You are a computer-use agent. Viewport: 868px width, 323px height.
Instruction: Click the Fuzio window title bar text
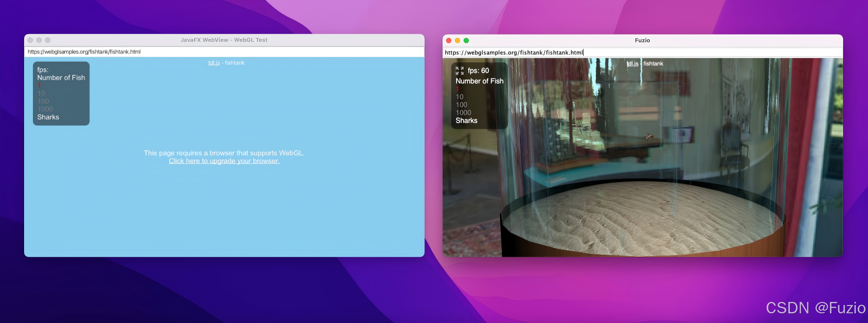642,40
